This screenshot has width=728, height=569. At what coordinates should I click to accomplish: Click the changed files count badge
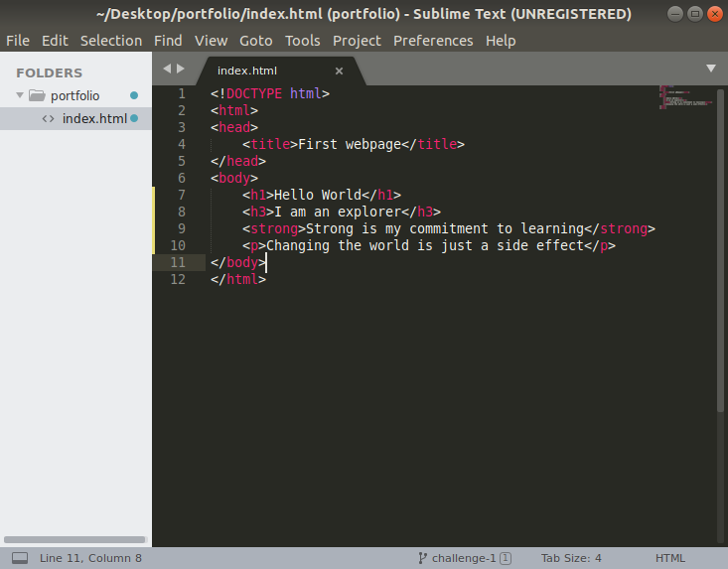(x=506, y=558)
